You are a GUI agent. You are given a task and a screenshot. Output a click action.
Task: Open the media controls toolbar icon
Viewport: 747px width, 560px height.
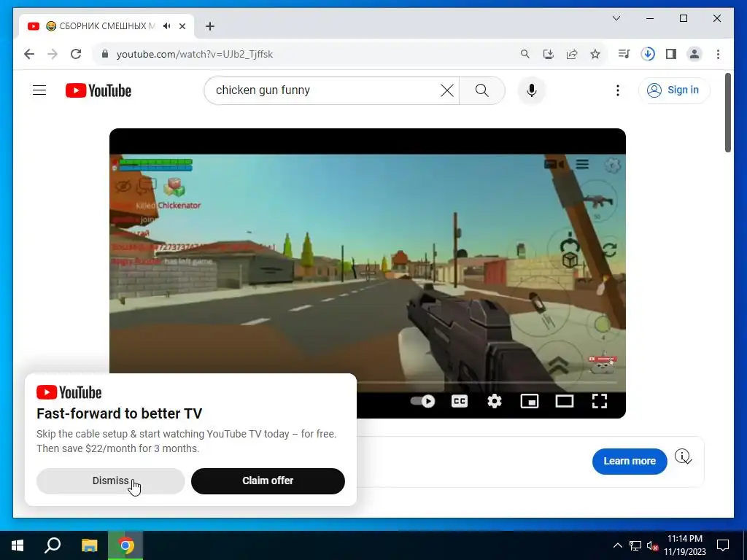point(624,54)
